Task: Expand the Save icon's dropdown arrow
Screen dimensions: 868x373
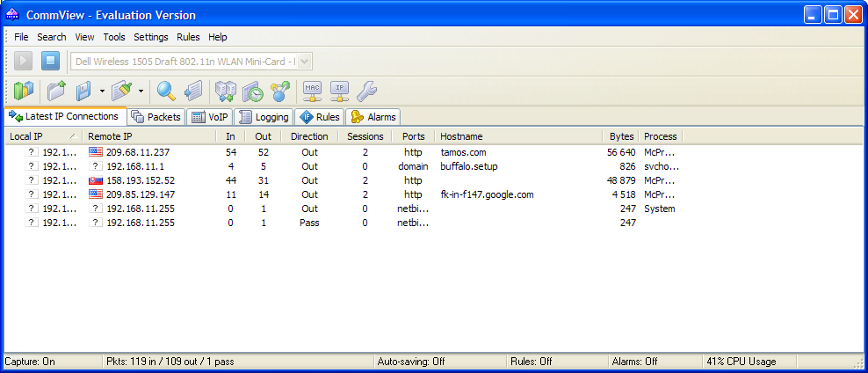Action: pyautogui.click(x=102, y=91)
